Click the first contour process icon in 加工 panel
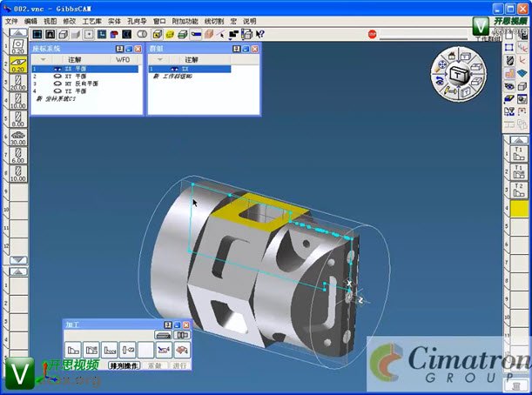 [x=73, y=350]
